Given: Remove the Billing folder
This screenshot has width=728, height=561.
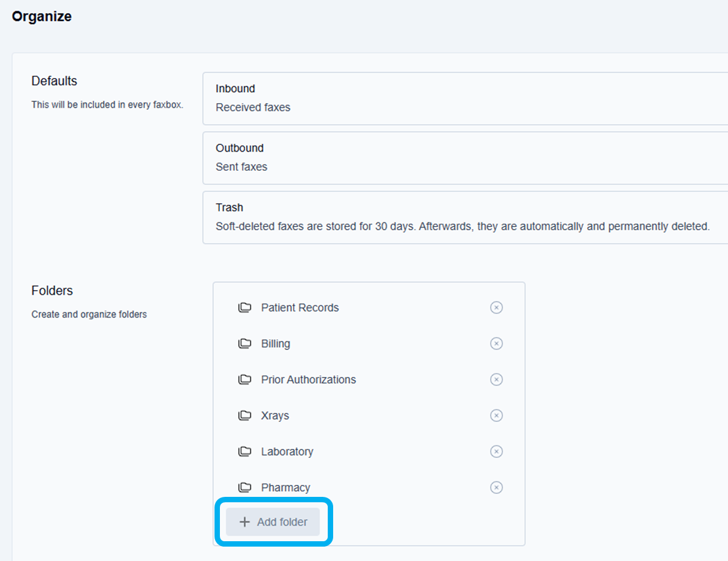Looking at the screenshot, I should [x=496, y=343].
